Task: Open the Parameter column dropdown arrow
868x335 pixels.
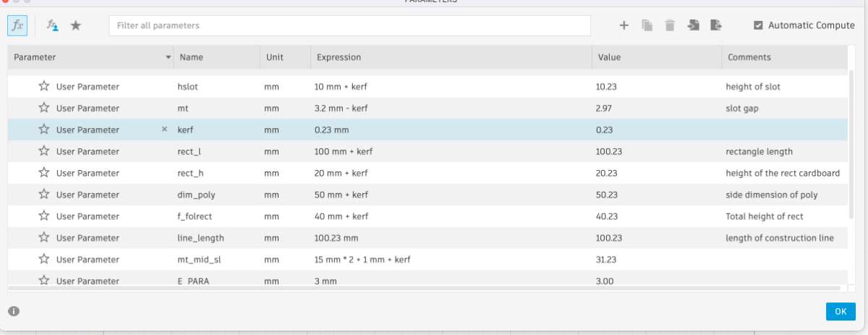Action: pyautogui.click(x=169, y=57)
